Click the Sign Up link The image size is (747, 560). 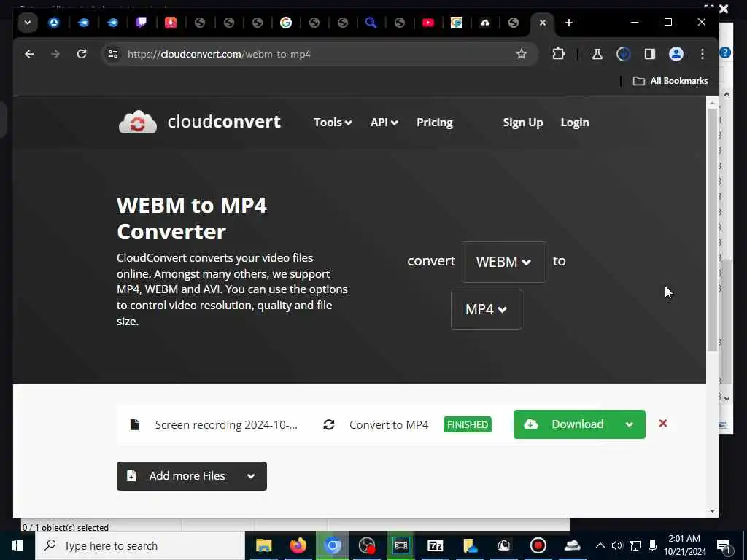coord(522,122)
